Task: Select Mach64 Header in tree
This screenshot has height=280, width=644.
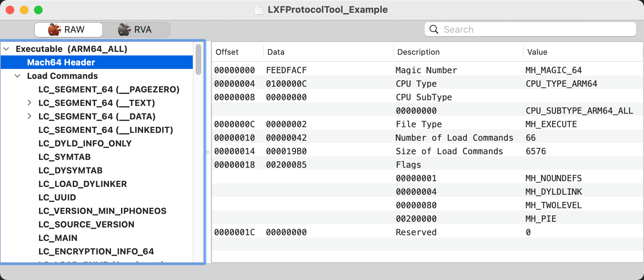Action: pyautogui.click(x=97, y=63)
